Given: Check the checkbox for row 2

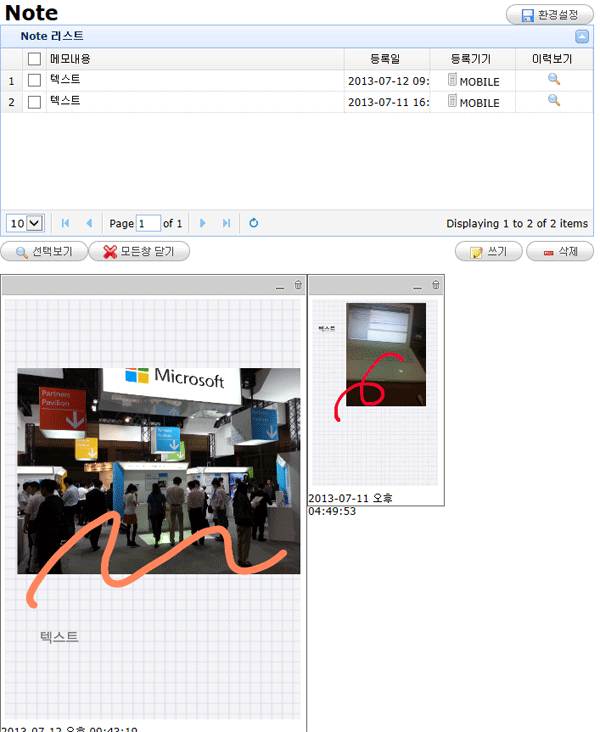Looking at the screenshot, I should [x=34, y=102].
